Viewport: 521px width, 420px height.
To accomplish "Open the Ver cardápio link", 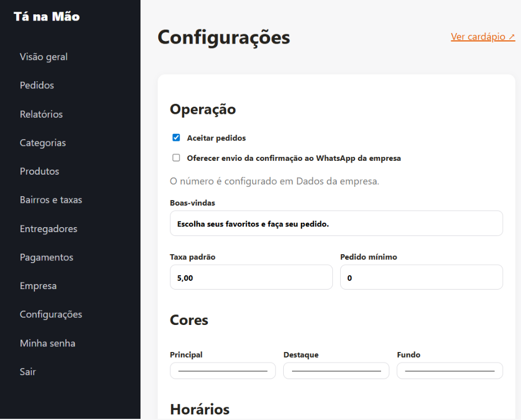I will 483,36.
